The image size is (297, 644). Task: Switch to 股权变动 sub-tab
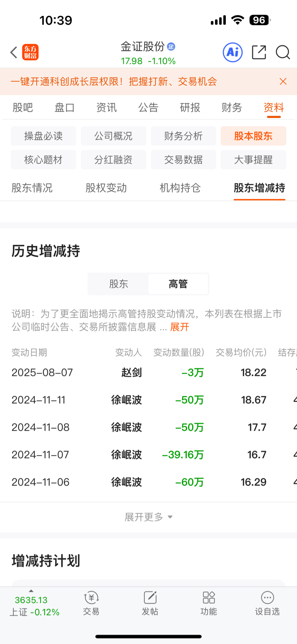106,188
